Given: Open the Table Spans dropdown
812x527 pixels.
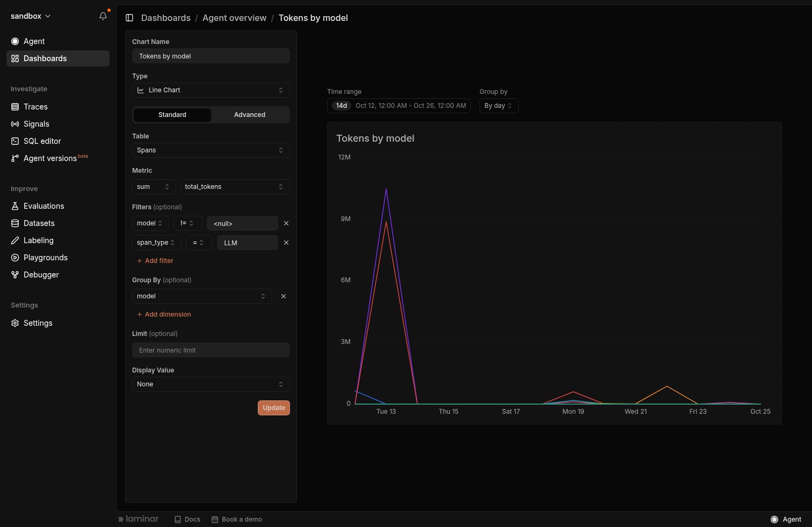Looking at the screenshot, I should [x=211, y=150].
